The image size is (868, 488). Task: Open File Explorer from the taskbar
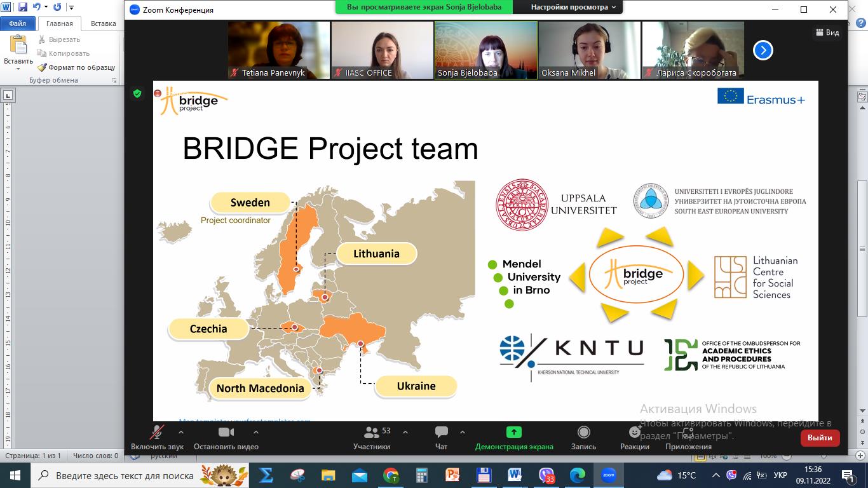[x=328, y=475]
